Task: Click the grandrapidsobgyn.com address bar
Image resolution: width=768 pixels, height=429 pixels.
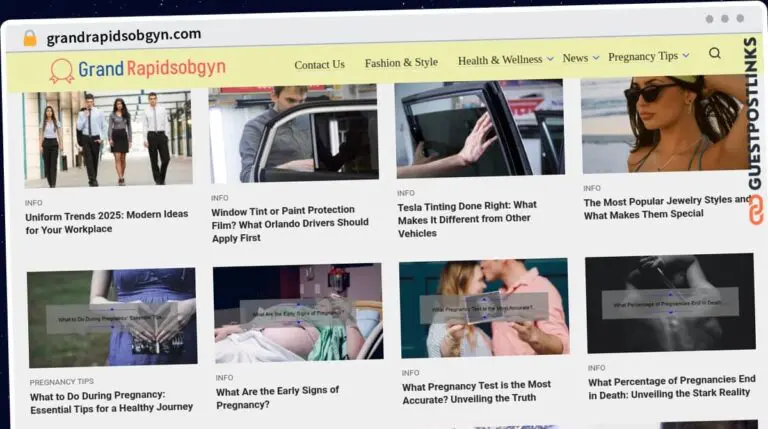Action: point(124,36)
